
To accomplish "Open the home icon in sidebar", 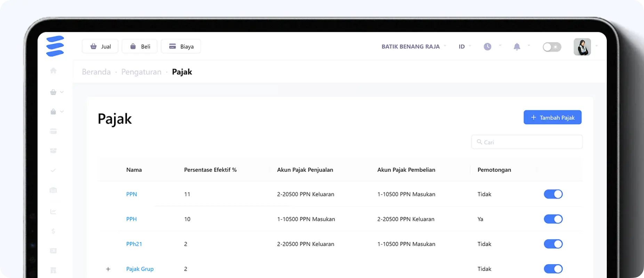I will [x=53, y=71].
